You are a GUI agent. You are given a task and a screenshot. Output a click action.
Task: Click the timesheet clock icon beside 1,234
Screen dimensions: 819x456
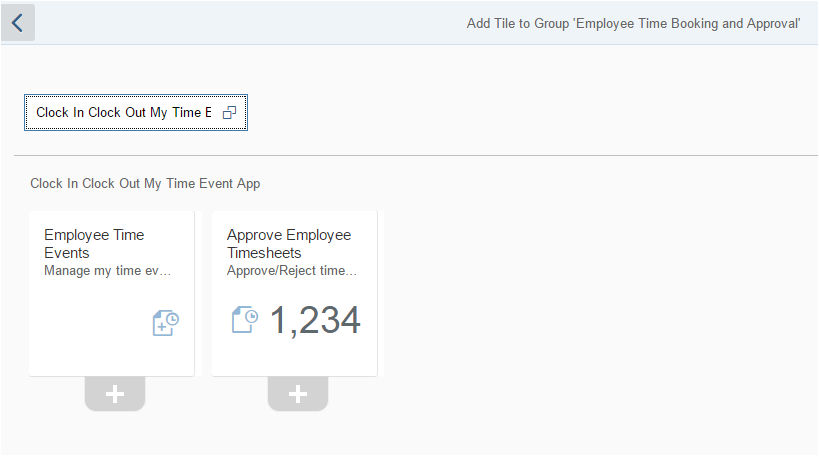pyautogui.click(x=245, y=319)
